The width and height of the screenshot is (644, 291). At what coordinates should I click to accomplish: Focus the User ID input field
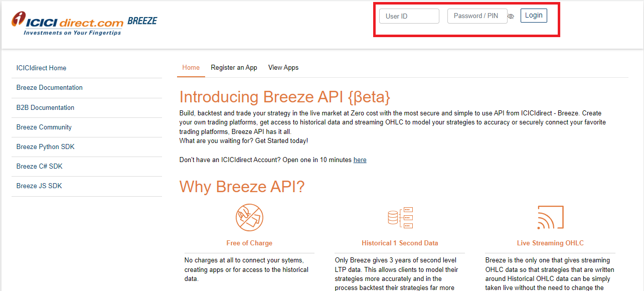point(409,16)
